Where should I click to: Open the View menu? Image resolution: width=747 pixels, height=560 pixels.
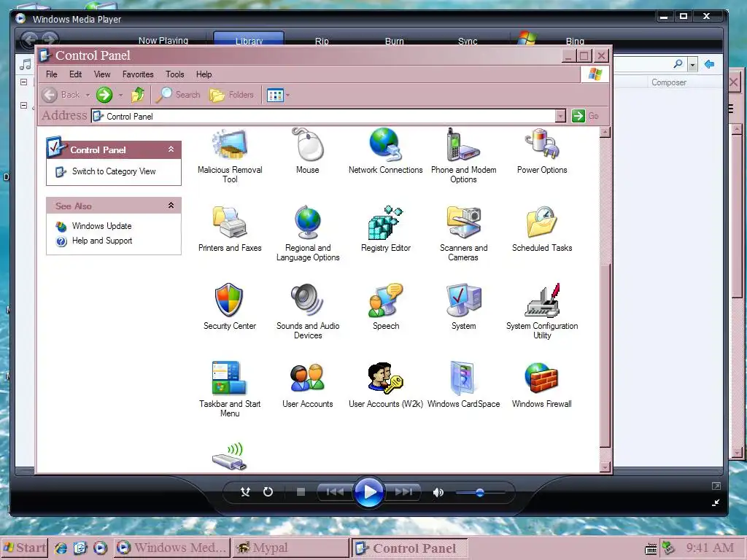coord(102,74)
